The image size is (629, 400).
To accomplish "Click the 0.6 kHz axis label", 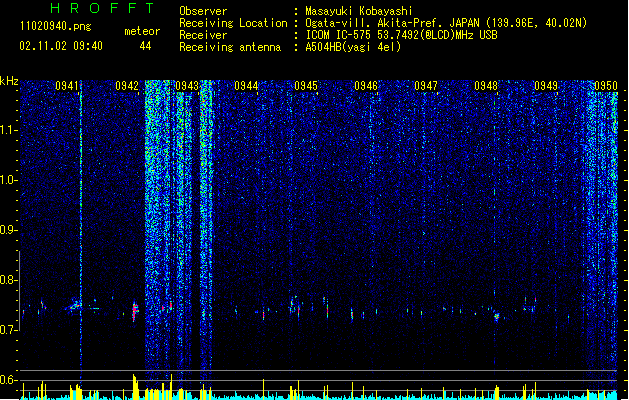I will [9, 380].
